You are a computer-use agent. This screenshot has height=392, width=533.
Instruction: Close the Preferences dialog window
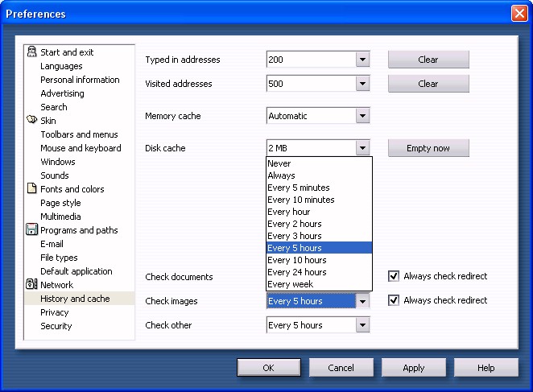tap(519, 14)
